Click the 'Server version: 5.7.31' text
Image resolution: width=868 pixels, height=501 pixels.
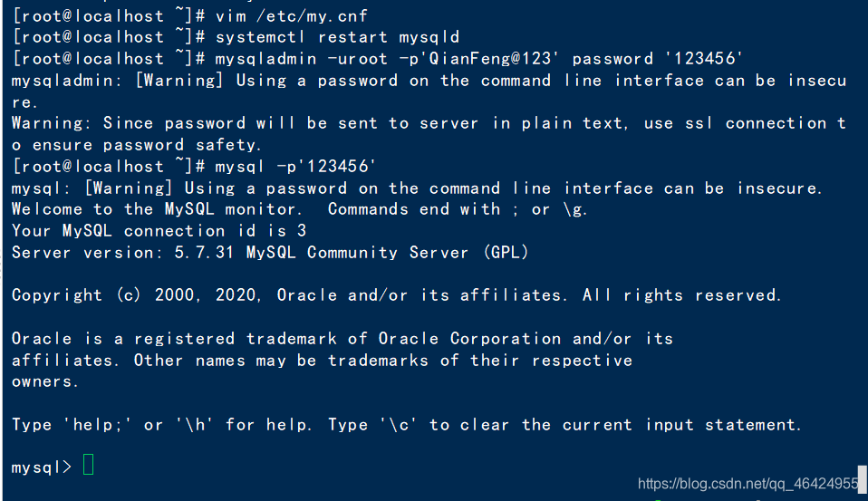coord(122,253)
